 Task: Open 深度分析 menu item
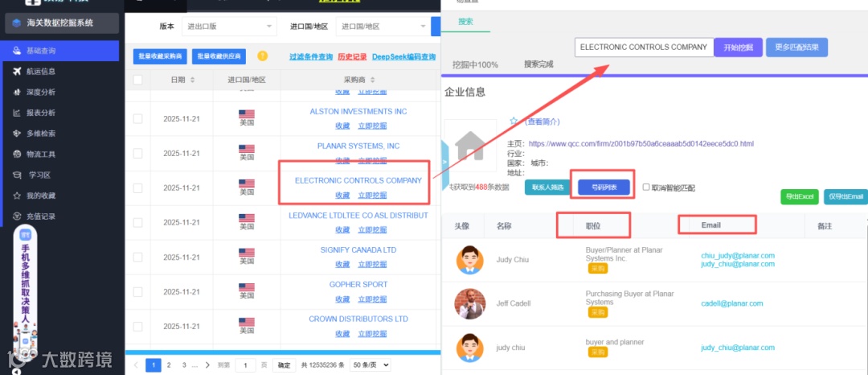point(41,92)
